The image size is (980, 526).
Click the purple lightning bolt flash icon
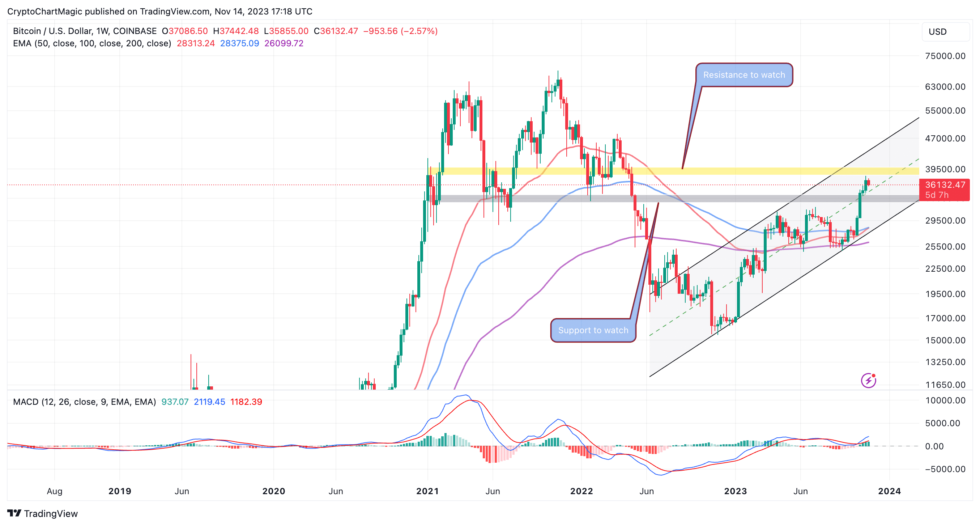[869, 380]
